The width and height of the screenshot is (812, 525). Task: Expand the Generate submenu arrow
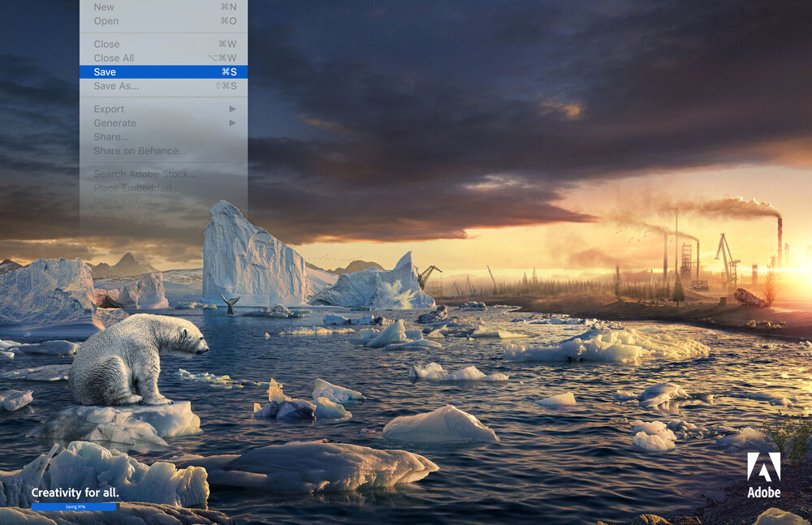pos(232,123)
